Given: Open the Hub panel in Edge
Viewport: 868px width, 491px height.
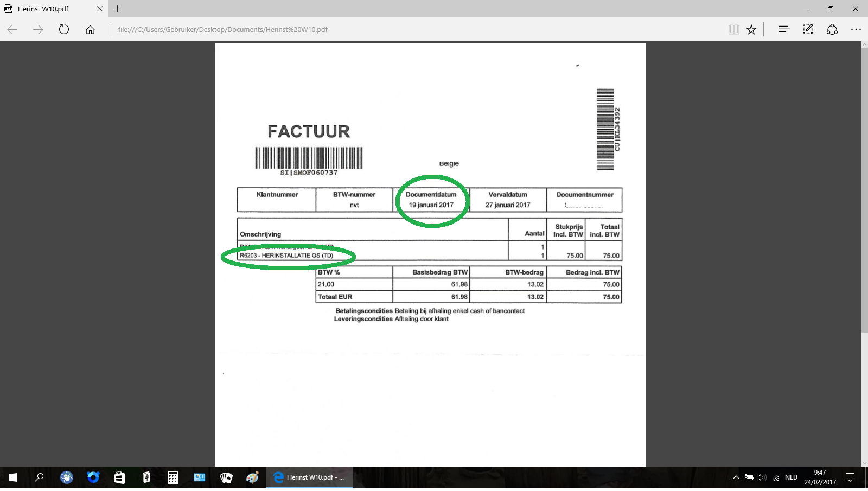Looking at the screenshot, I should coord(784,30).
